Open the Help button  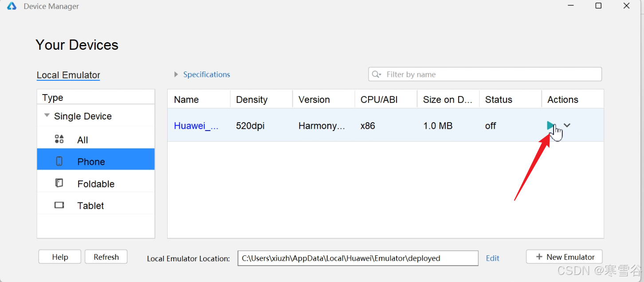(60, 257)
